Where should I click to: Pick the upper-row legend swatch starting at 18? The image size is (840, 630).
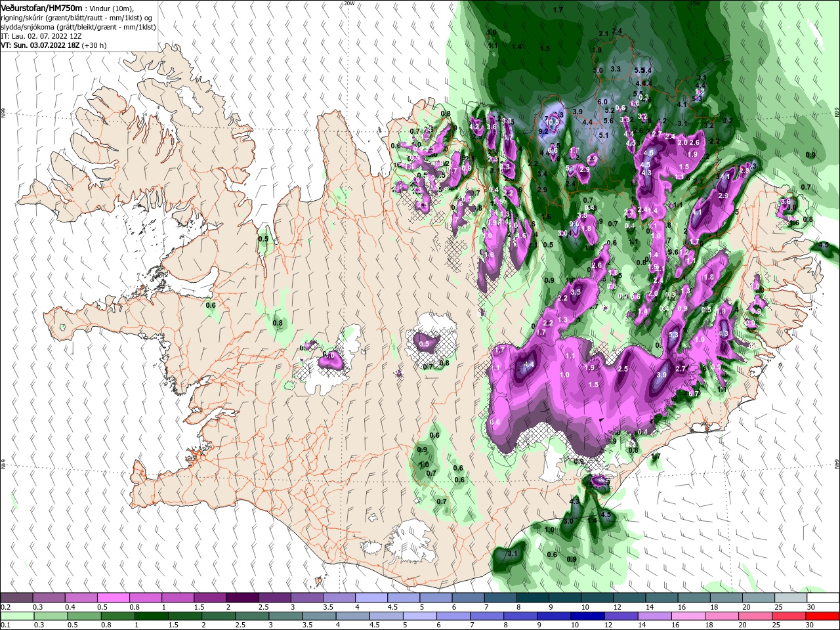click(x=725, y=598)
